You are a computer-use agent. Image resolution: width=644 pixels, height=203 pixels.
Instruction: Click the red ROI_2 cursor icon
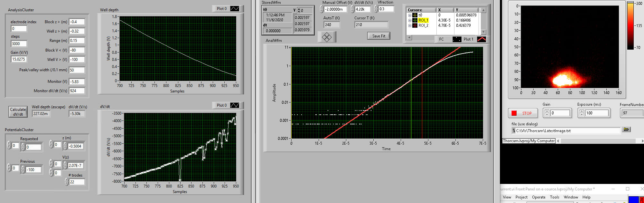pyautogui.click(x=415, y=25)
